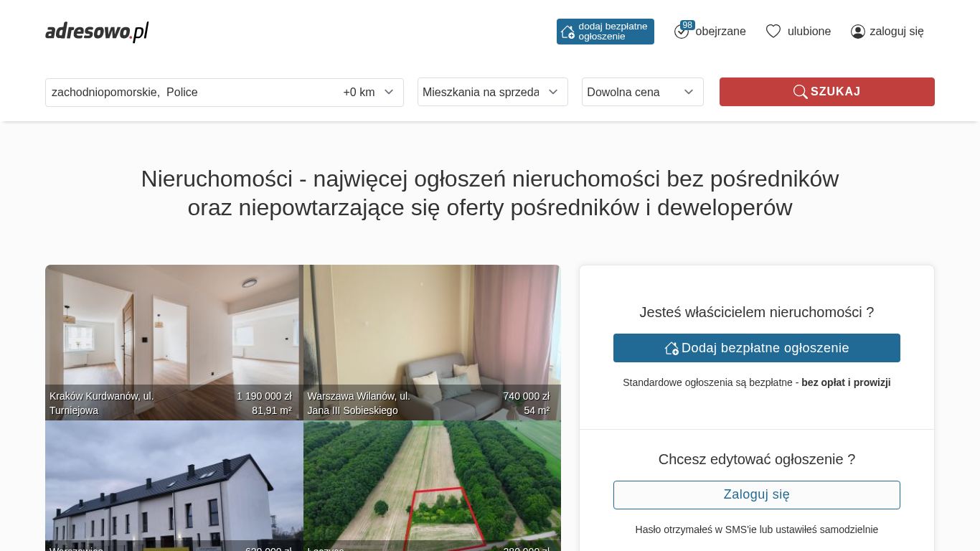Screen dimensions: 980x551
Task: Click the magnifier icon in search button
Action: pos(800,92)
